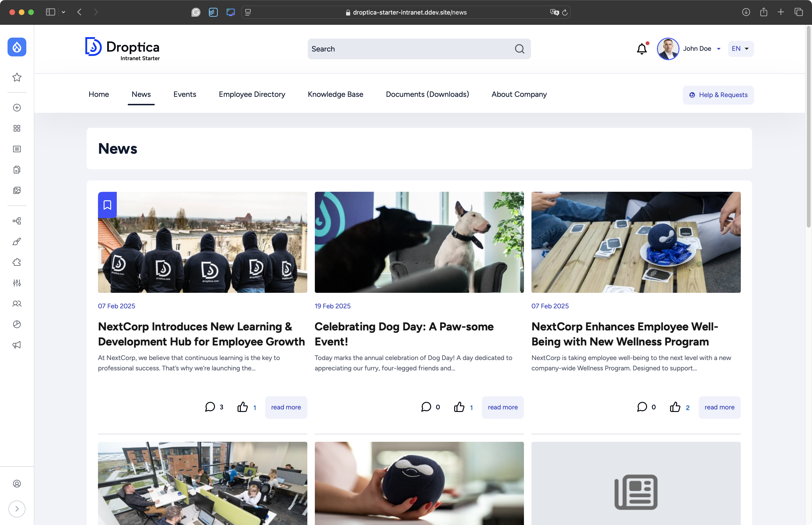812x525 pixels.
Task: Open the Droptica logo in the sidebar
Action: pyautogui.click(x=17, y=47)
